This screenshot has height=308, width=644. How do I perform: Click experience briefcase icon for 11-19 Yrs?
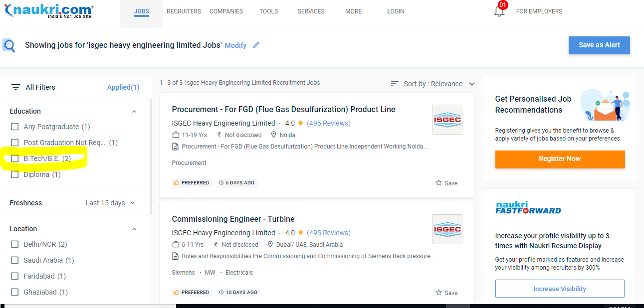tap(176, 135)
